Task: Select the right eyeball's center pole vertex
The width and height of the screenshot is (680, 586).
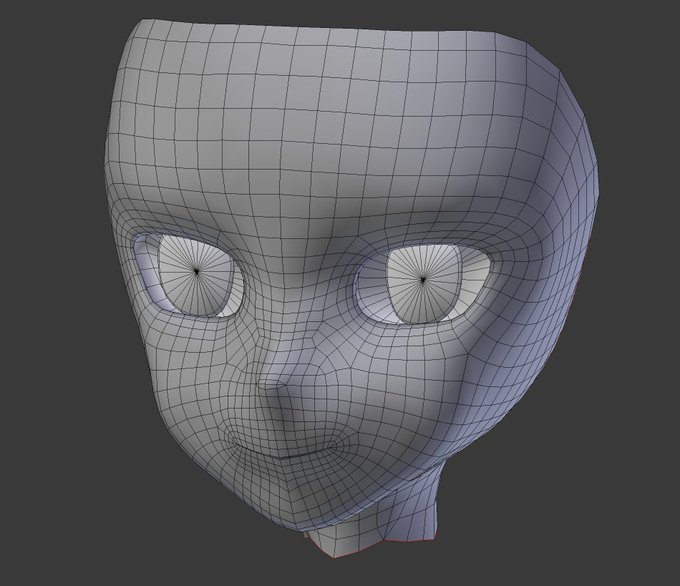Action: [423, 280]
